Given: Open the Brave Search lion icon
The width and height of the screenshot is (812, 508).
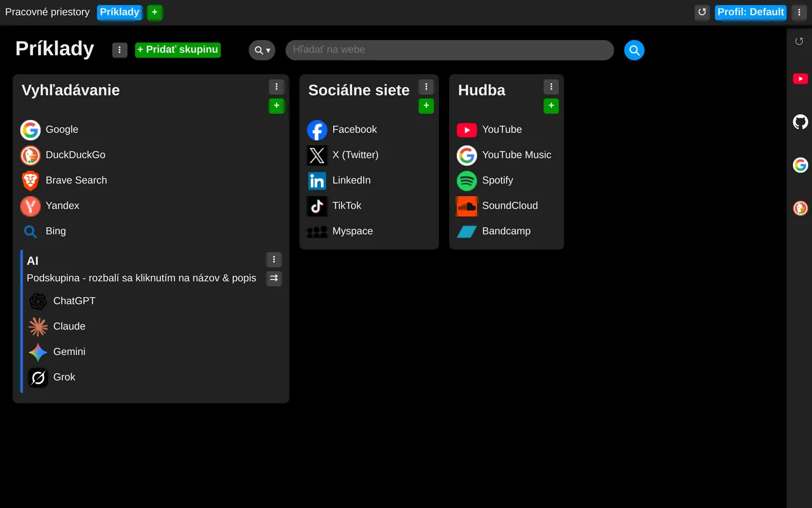Looking at the screenshot, I should pyautogui.click(x=30, y=180).
